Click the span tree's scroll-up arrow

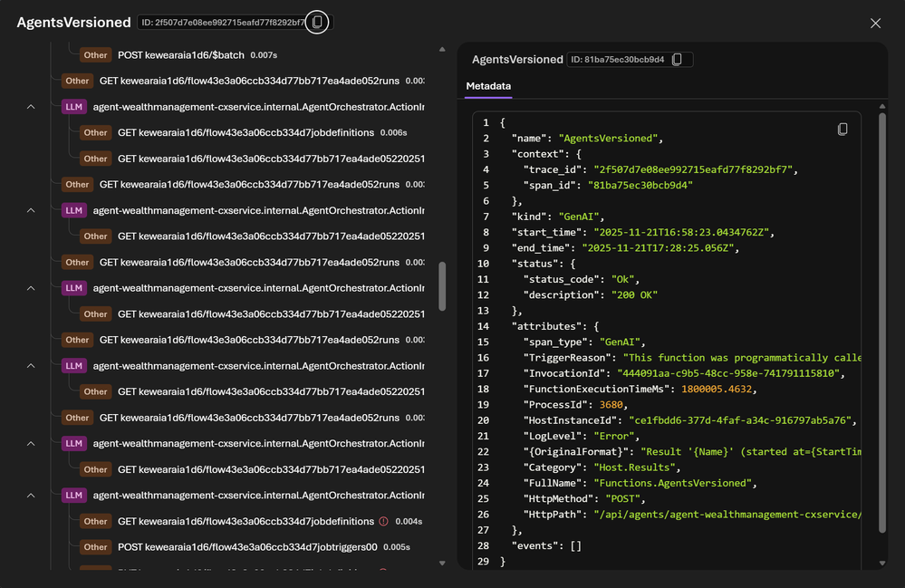[x=442, y=50]
